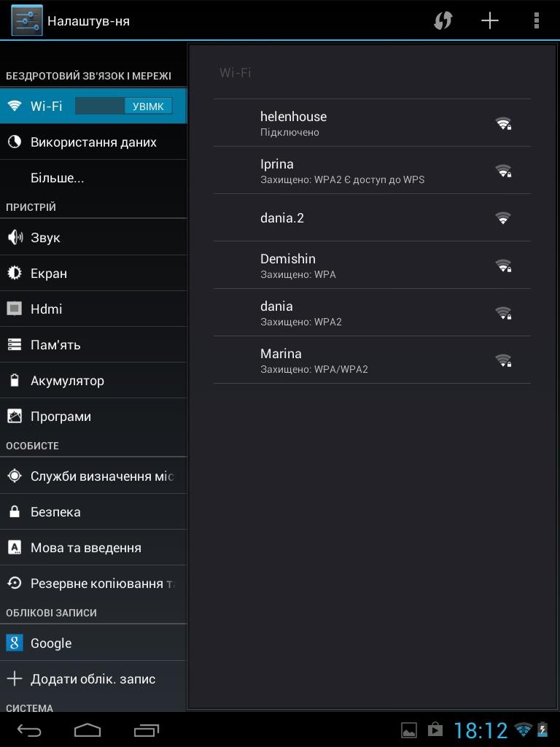
Task: Select the helenhouse connected network
Action: pyautogui.click(x=372, y=123)
